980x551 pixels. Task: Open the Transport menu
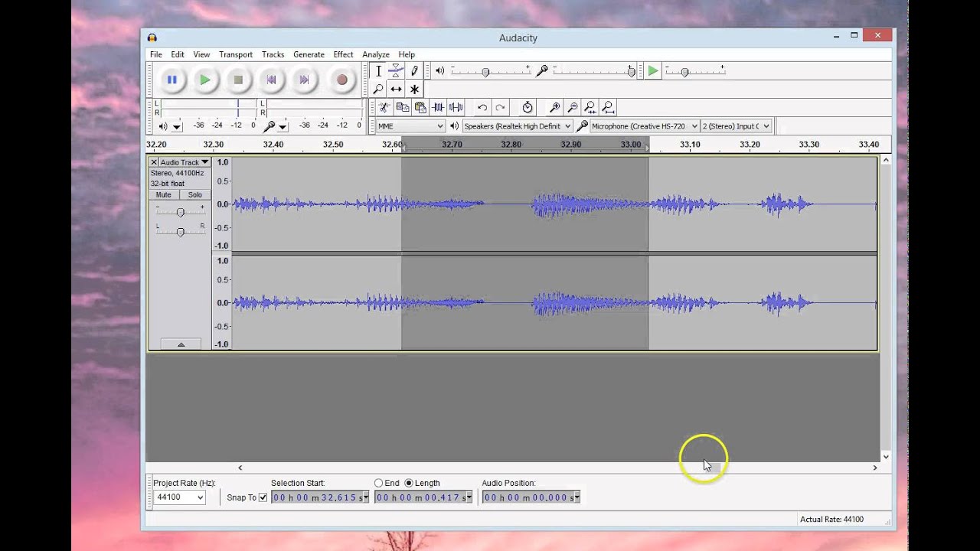(236, 54)
